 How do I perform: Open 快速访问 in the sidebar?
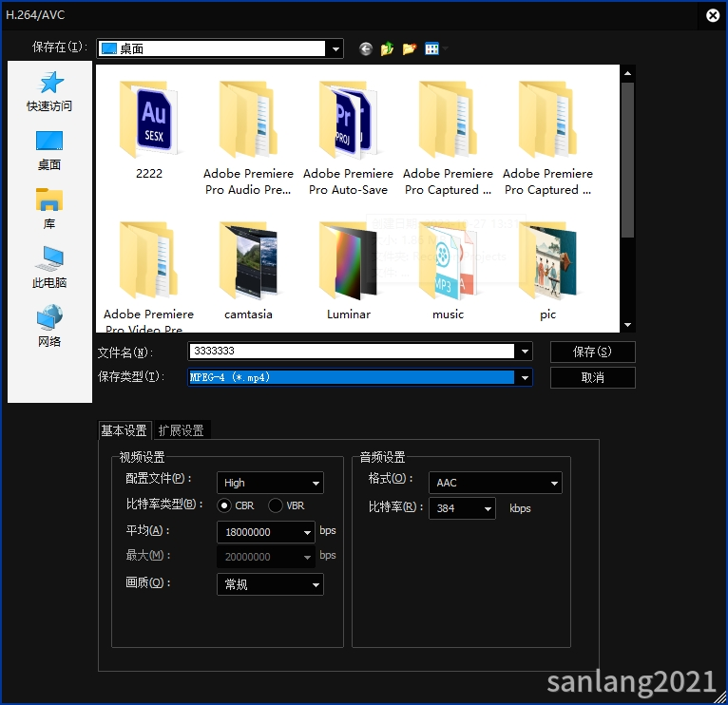point(49,92)
